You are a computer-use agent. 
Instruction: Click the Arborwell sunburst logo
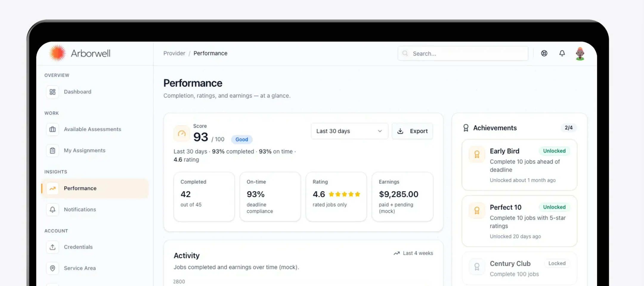[x=57, y=53]
